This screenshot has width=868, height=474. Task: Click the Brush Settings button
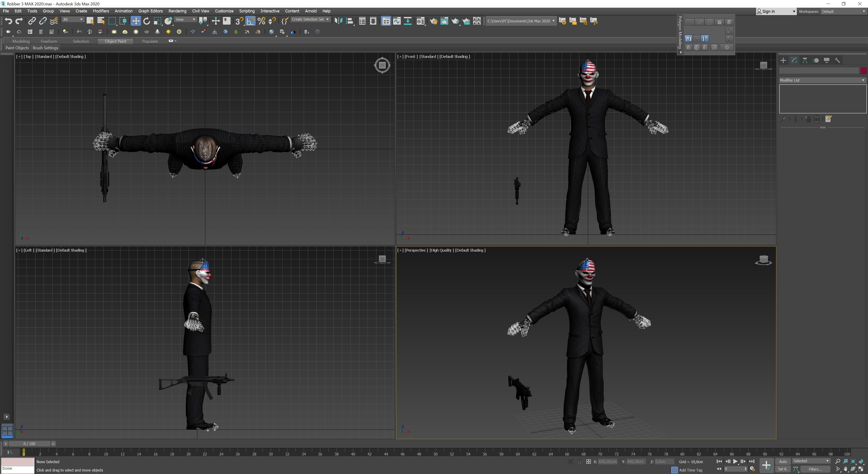[x=45, y=48]
